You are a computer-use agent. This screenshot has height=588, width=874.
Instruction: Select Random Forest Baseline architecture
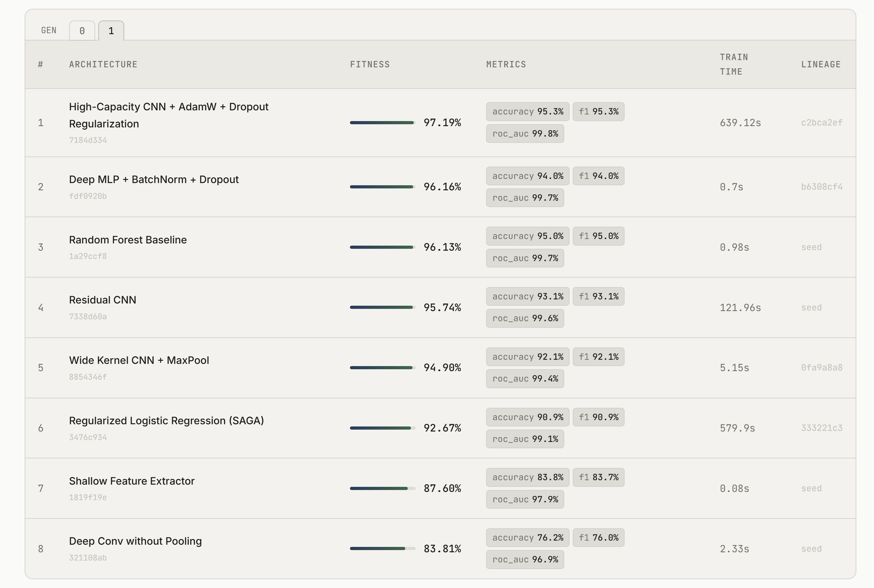128,240
